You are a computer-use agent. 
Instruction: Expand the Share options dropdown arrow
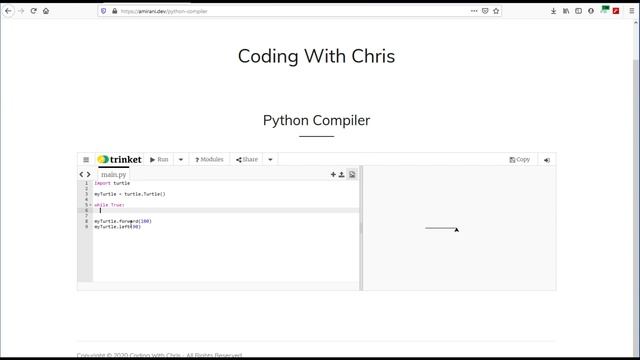(270, 160)
